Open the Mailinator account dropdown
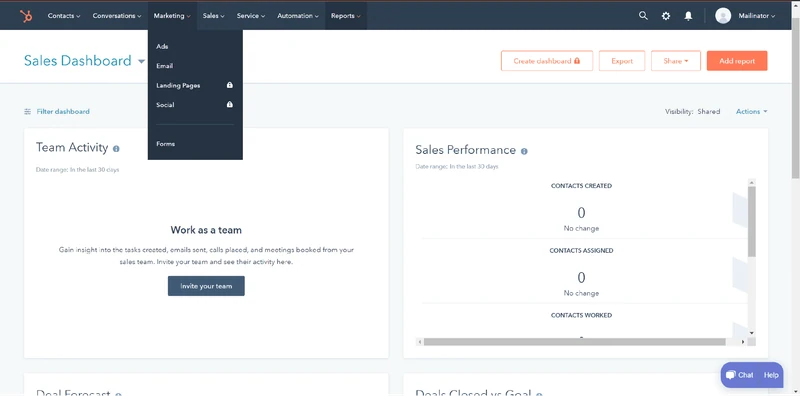Screen dimensions: 800x396 pyautogui.click(x=757, y=16)
